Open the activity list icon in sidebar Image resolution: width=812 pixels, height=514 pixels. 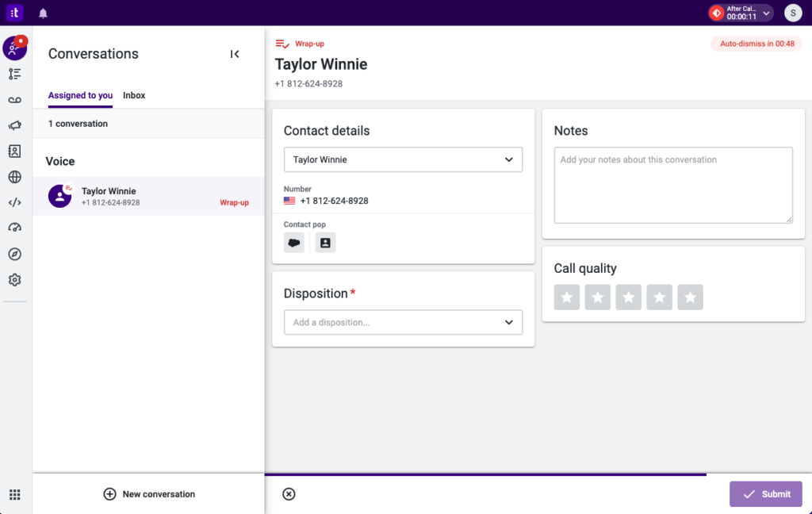click(x=14, y=74)
